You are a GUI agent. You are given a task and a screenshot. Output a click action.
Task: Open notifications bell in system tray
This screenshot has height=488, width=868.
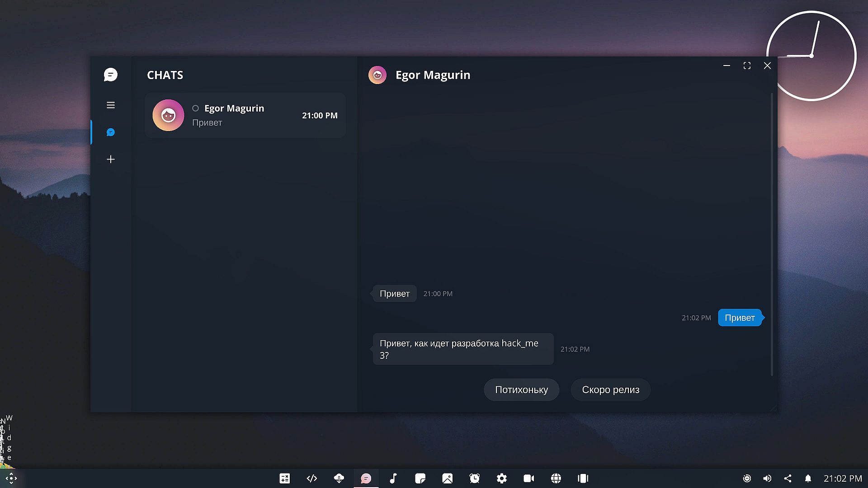[808, 479]
